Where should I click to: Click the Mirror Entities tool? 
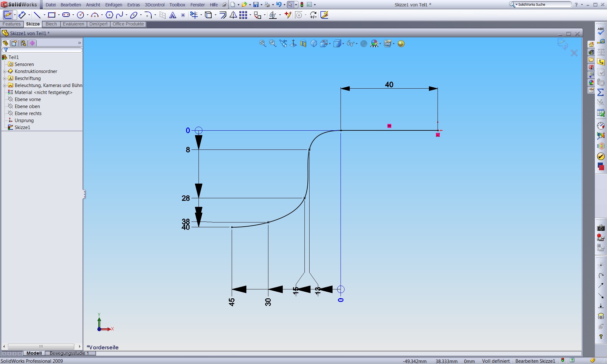pyautogui.click(x=233, y=15)
